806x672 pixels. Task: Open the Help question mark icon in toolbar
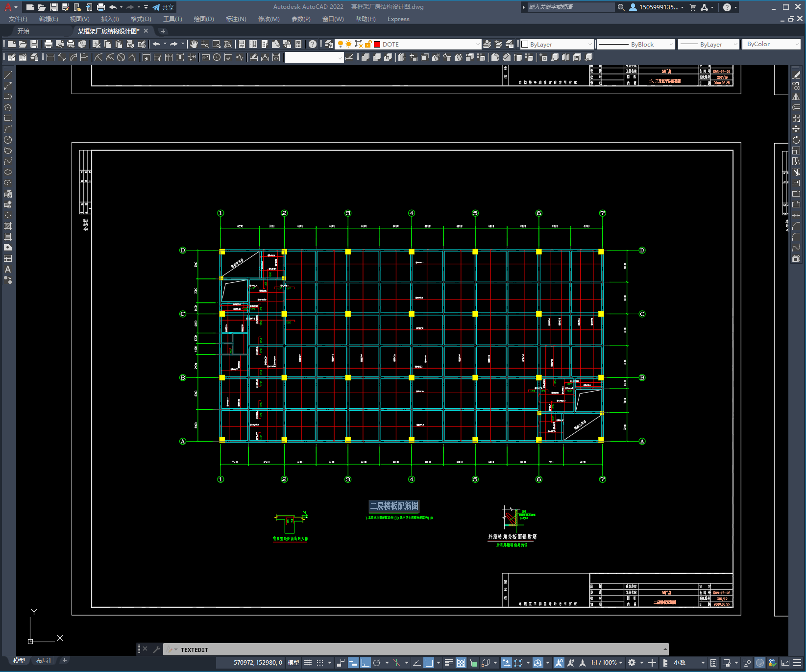coord(313,44)
